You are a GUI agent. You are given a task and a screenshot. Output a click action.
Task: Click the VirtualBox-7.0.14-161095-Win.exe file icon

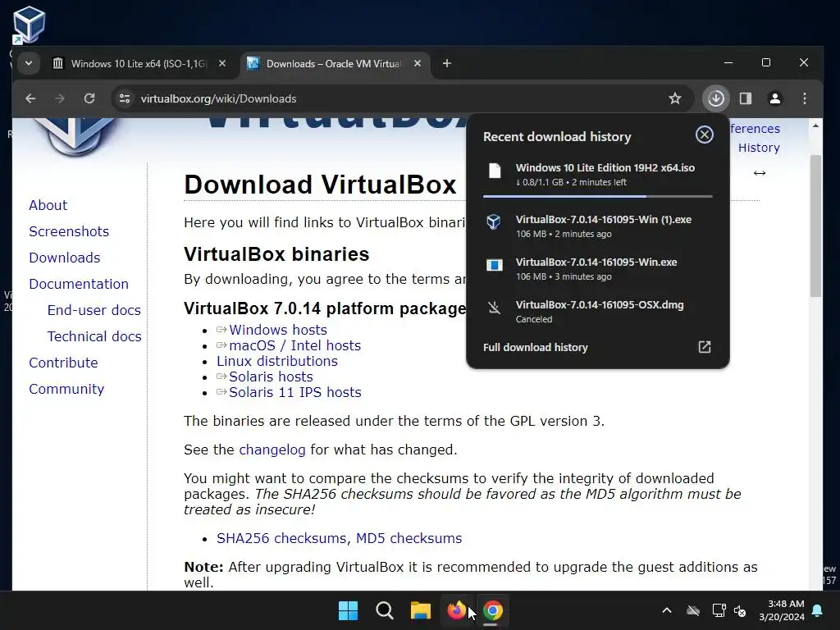coord(494,265)
